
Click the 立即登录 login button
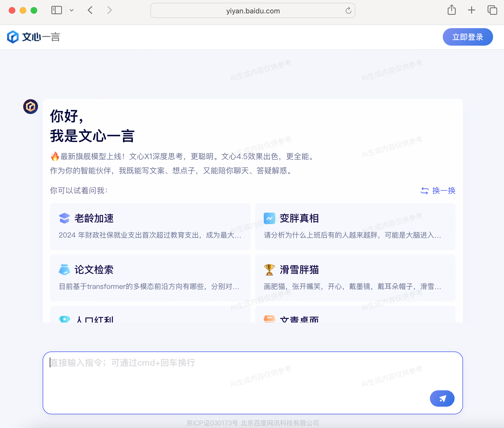[x=468, y=37]
